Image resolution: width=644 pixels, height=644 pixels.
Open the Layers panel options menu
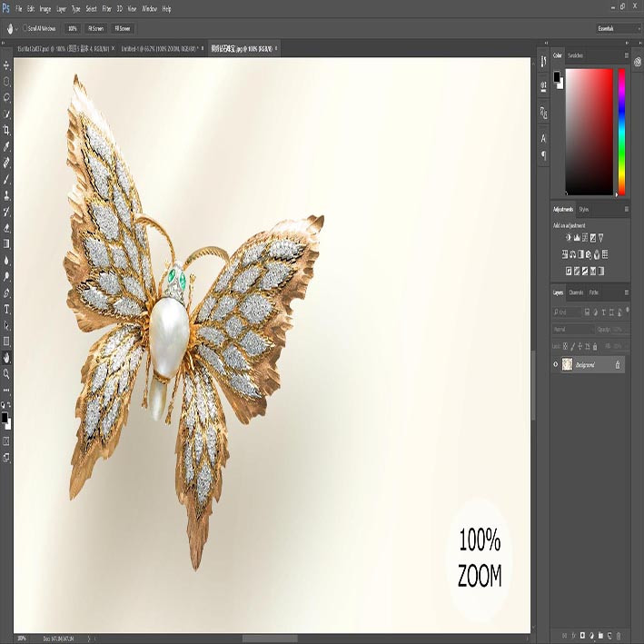[x=627, y=292]
